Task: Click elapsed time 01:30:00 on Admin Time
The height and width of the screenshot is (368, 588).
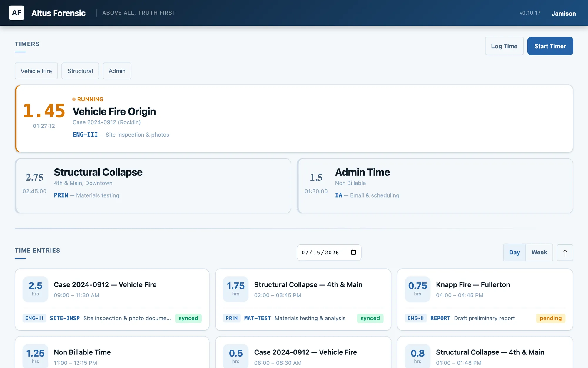Action: coord(316,191)
